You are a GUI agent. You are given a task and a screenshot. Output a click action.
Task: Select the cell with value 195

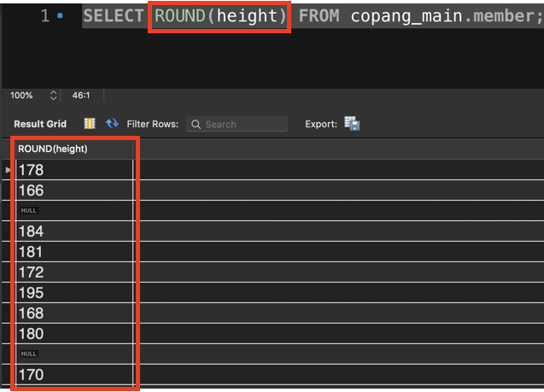[x=74, y=292]
